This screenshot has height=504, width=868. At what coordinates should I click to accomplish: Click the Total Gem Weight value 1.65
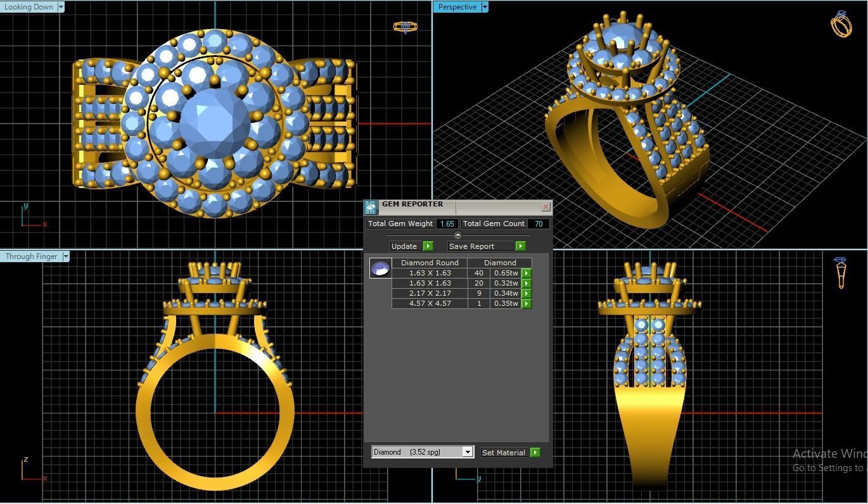[x=447, y=224]
